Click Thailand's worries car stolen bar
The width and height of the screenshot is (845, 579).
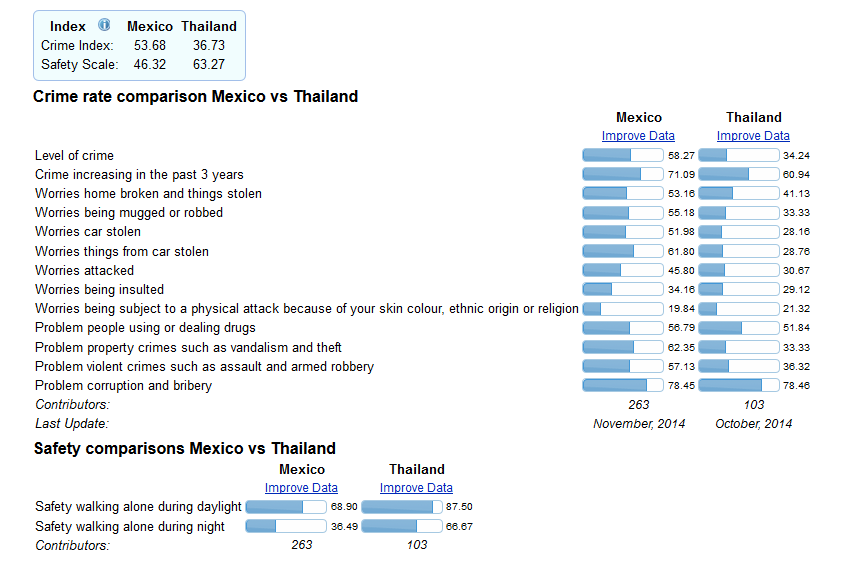tap(738, 232)
